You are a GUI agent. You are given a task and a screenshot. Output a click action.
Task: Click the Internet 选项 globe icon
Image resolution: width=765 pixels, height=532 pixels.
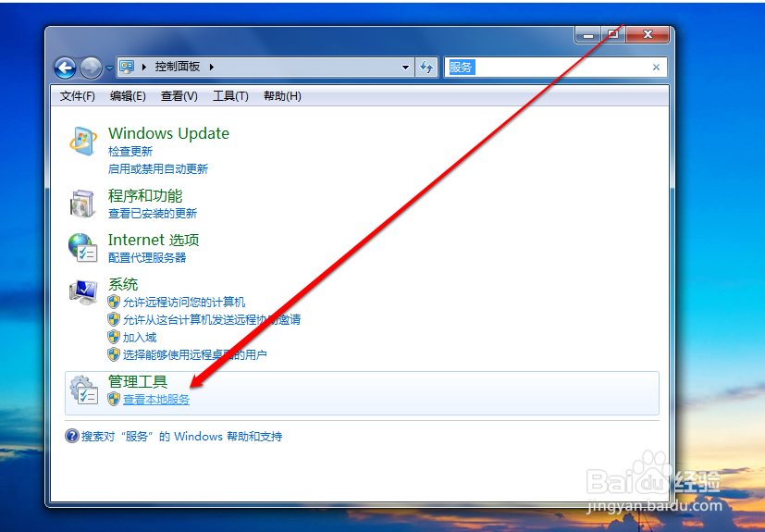tap(82, 247)
